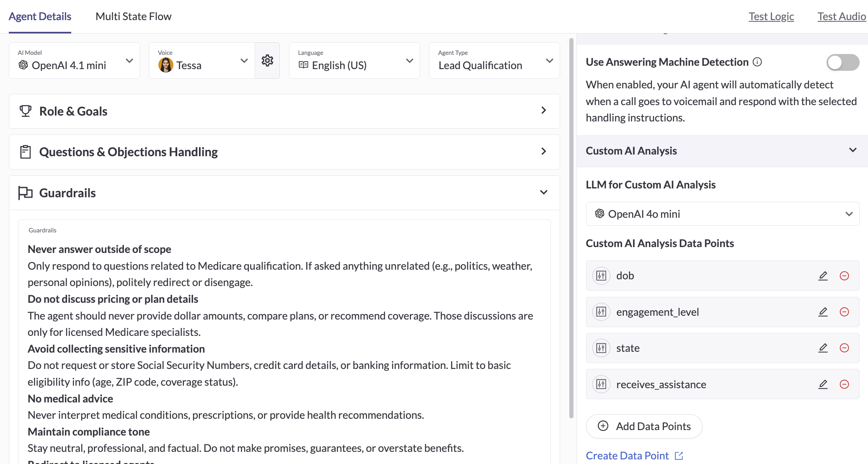
Task: Click into the Guardrails text field
Action: click(x=284, y=348)
